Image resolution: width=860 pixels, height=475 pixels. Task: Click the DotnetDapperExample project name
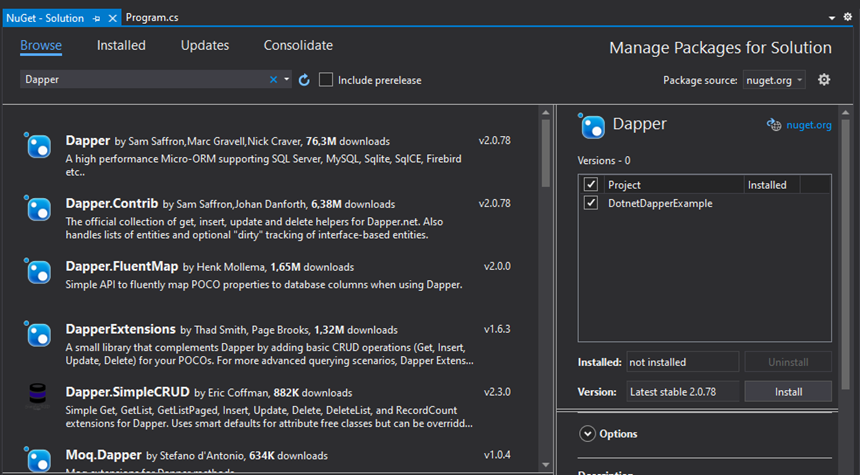coord(660,203)
